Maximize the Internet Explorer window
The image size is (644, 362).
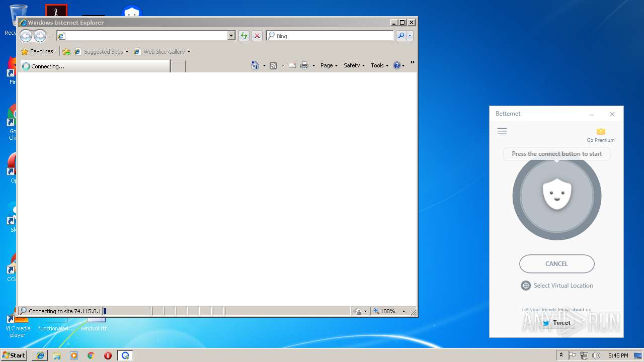tap(402, 23)
